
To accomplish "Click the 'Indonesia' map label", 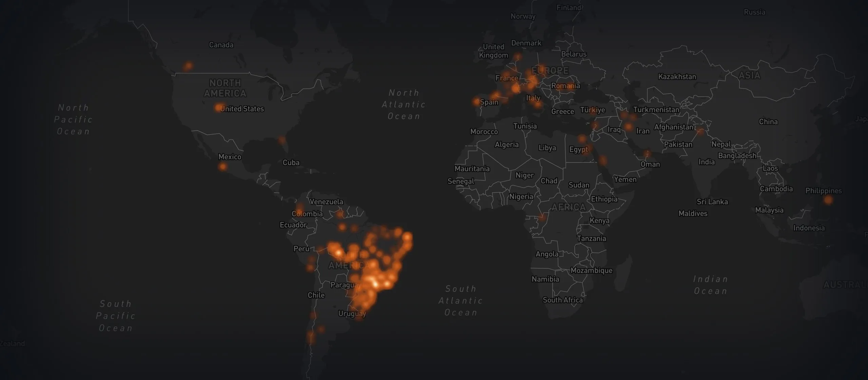I will click(x=809, y=228).
